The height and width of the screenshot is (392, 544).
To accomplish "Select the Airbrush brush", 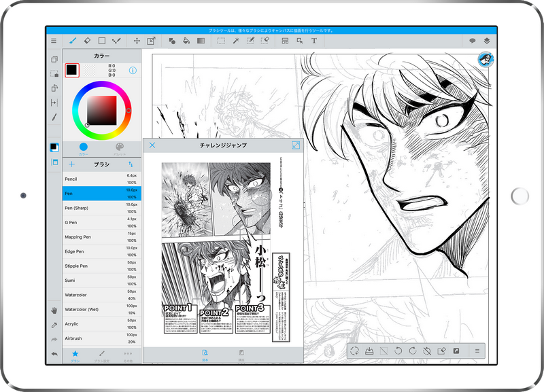I will (101, 338).
